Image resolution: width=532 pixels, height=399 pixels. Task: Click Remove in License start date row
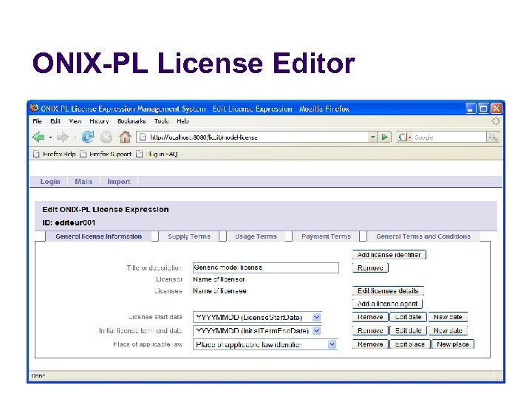coord(370,317)
